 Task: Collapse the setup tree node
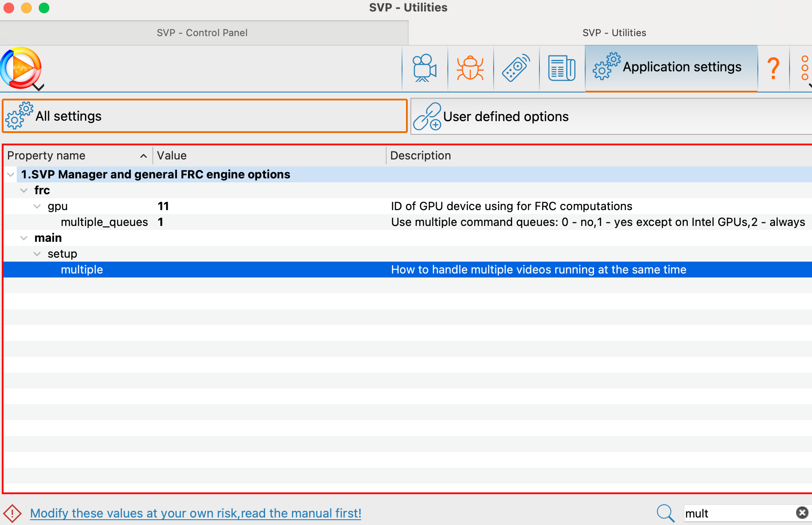tap(37, 254)
